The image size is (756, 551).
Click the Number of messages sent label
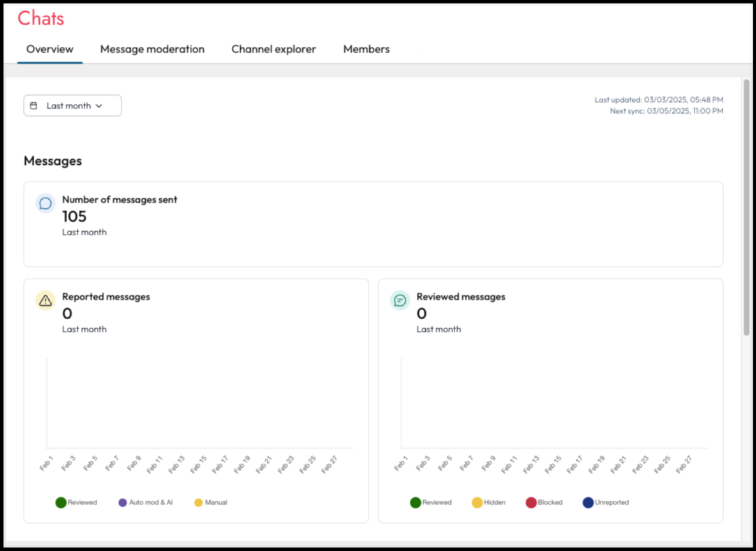pyautogui.click(x=119, y=199)
